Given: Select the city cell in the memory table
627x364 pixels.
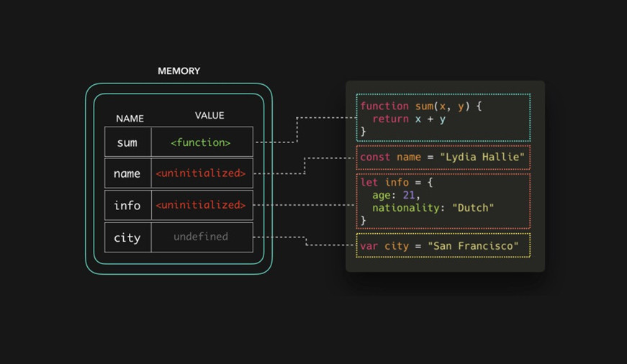Looking at the screenshot, I should [127, 237].
